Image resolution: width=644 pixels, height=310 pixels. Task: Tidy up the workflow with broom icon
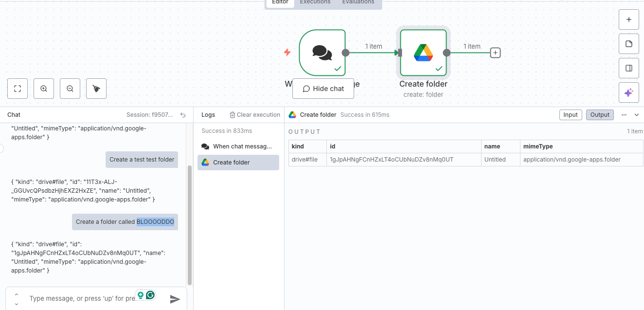coord(96,89)
